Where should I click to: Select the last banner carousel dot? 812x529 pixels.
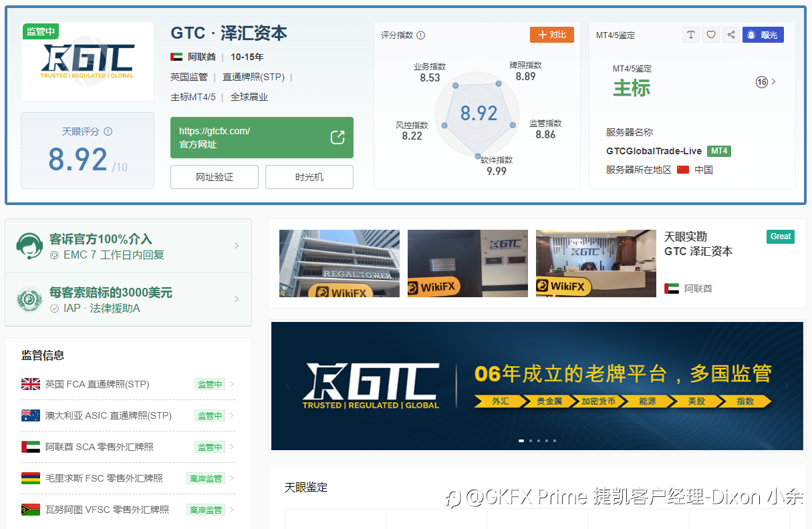(x=554, y=441)
